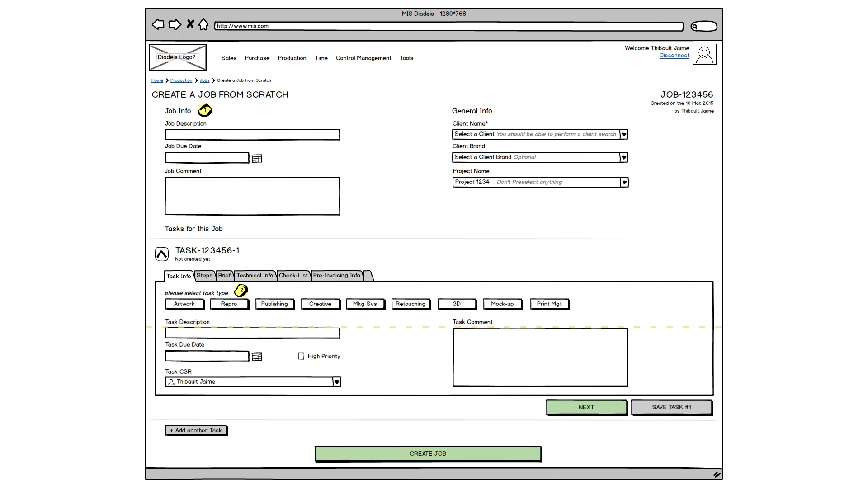The width and height of the screenshot is (868, 488).
Task: Open the Production menu
Action: pos(292,58)
